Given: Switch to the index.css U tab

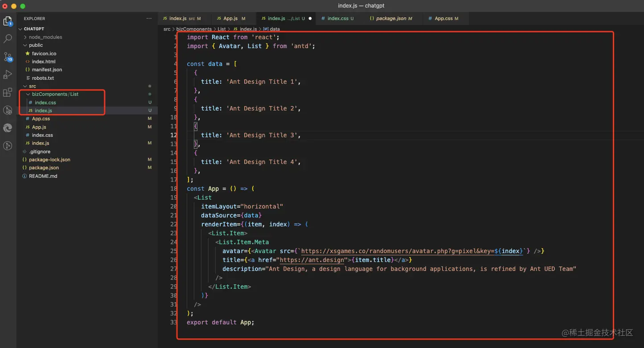Looking at the screenshot, I should coord(340,18).
